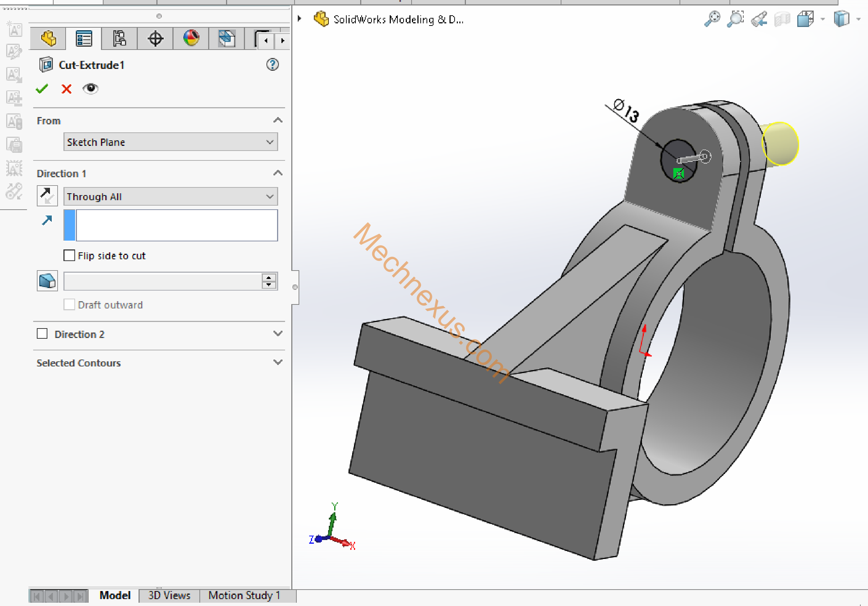Switch to the PropertyManager tab icon
The width and height of the screenshot is (868, 606).
pyautogui.click(x=83, y=39)
